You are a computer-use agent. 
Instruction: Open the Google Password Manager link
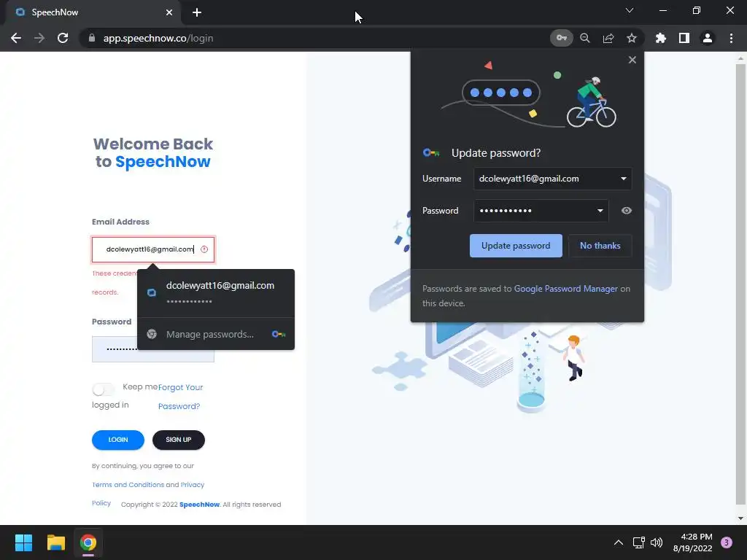point(566,289)
